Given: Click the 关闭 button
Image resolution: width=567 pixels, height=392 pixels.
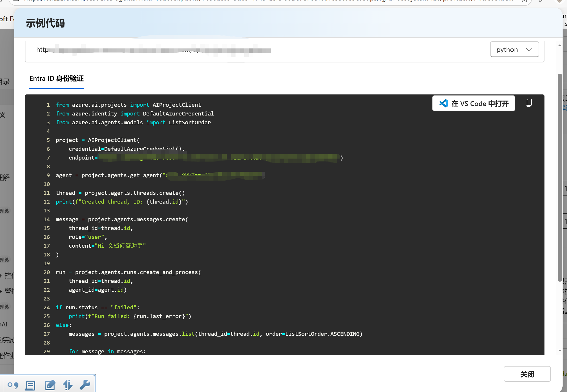Looking at the screenshot, I should click(x=527, y=374).
